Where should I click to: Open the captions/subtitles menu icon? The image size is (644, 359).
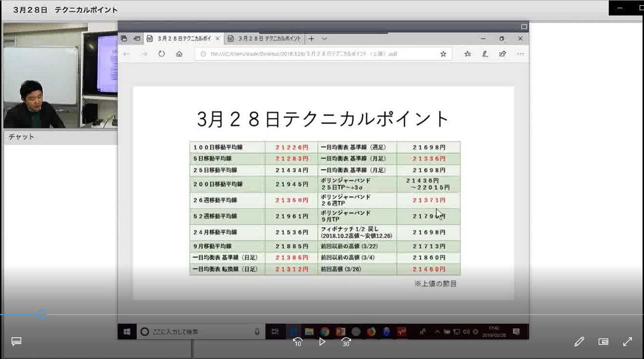pyautogui.click(x=16, y=342)
